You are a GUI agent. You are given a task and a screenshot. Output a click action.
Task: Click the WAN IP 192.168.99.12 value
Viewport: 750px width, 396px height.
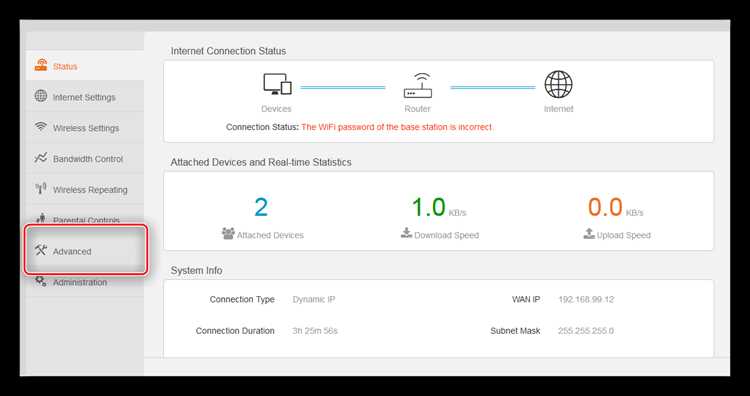point(586,299)
